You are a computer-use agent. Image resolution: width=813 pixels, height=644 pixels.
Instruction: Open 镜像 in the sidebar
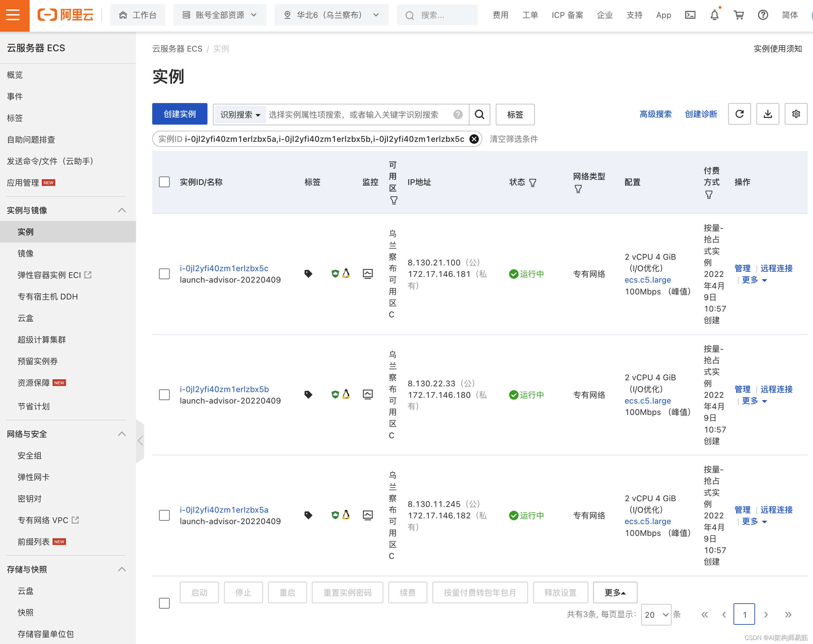[26, 253]
